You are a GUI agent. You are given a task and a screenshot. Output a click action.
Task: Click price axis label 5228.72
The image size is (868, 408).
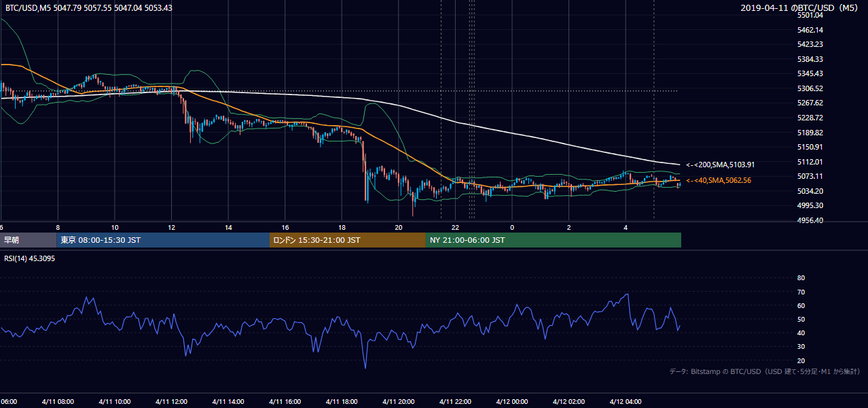click(x=810, y=118)
